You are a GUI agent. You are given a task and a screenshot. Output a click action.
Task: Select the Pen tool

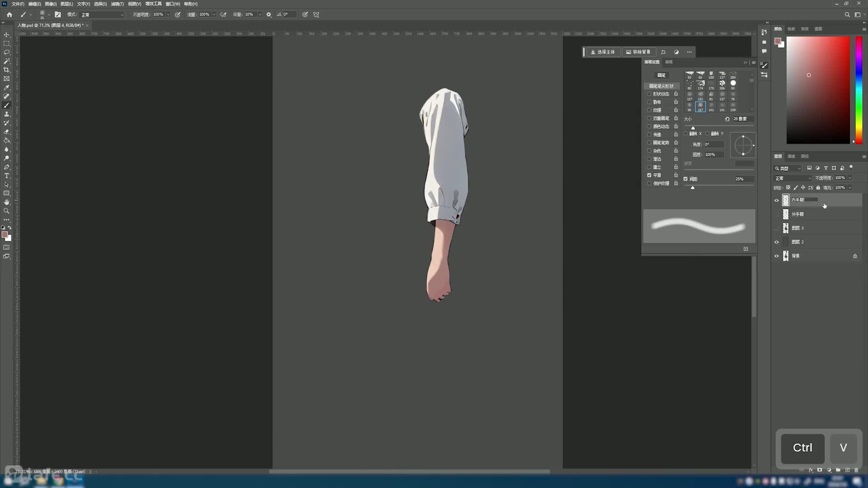6,167
